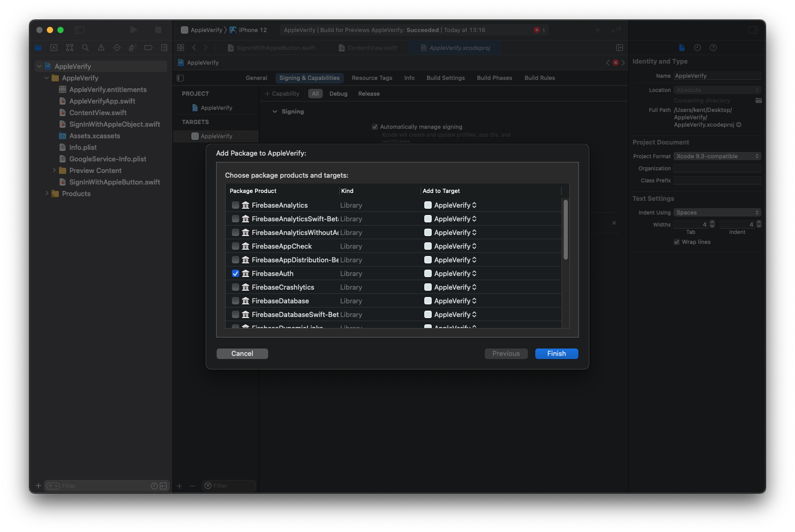Switch to the Build Rules tab

click(539, 78)
